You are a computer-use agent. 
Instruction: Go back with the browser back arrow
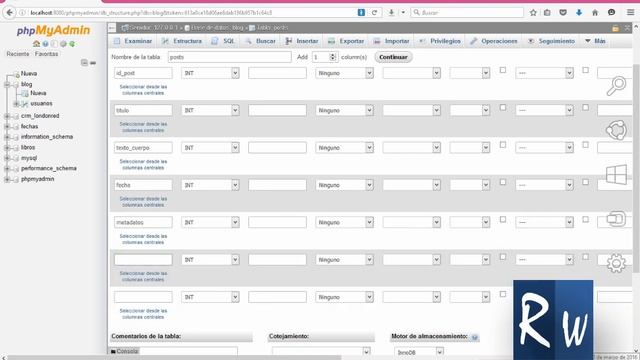point(9,13)
